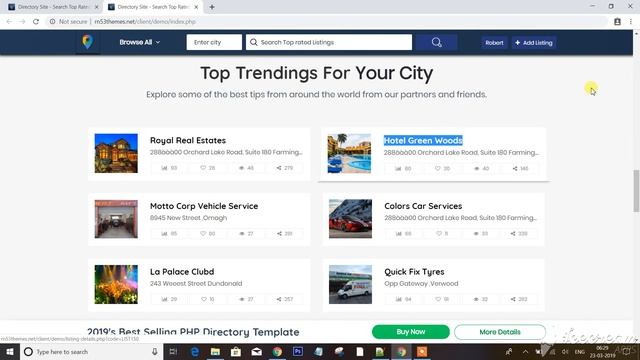Click the heart icon on Quick Fix Tyres
The width and height of the screenshot is (640, 360).
438,299
